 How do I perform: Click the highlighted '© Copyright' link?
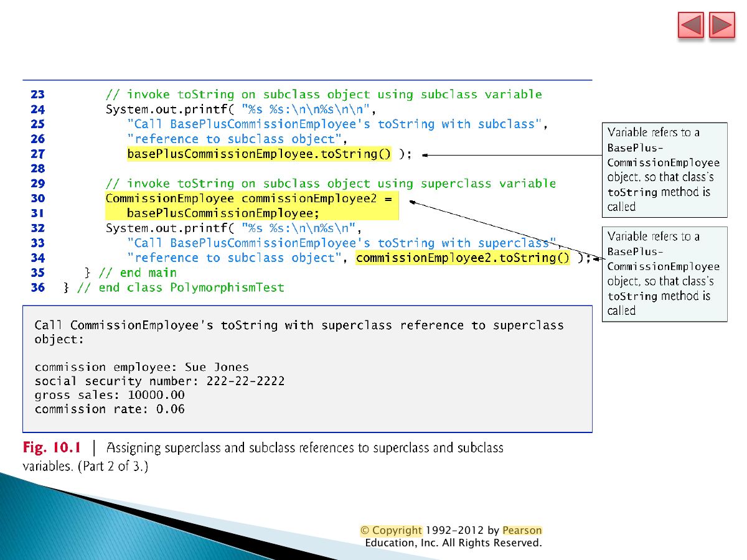(x=391, y=531)
